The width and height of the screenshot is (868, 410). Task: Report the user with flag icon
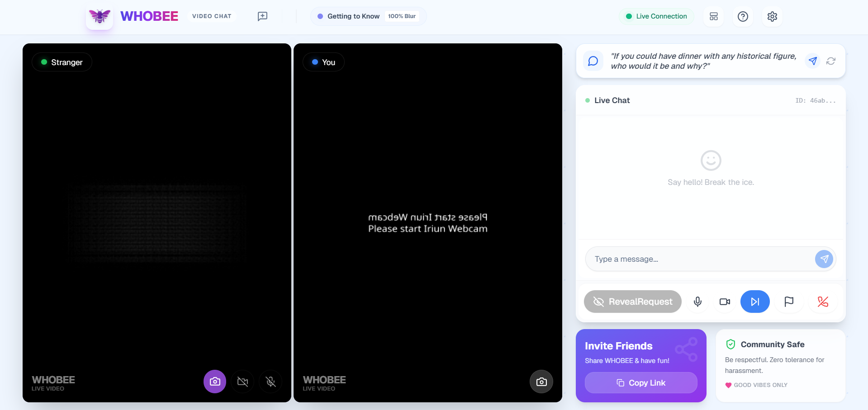click(789, 302)
